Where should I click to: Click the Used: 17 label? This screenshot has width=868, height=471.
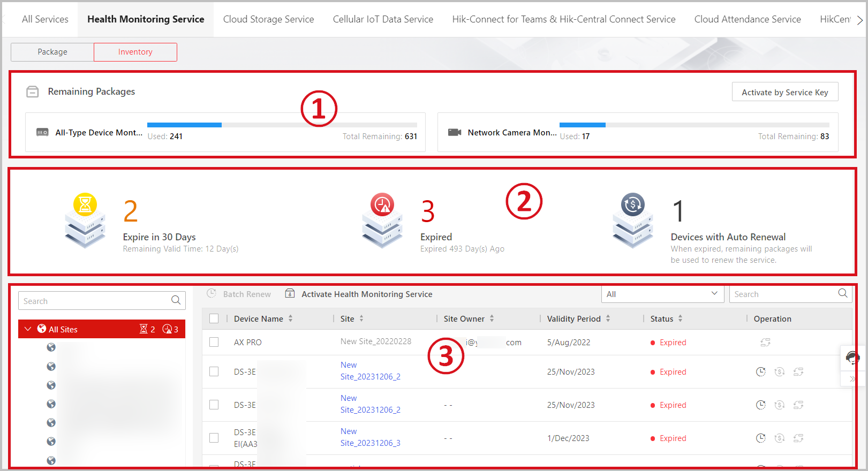(x=575, y=136)
